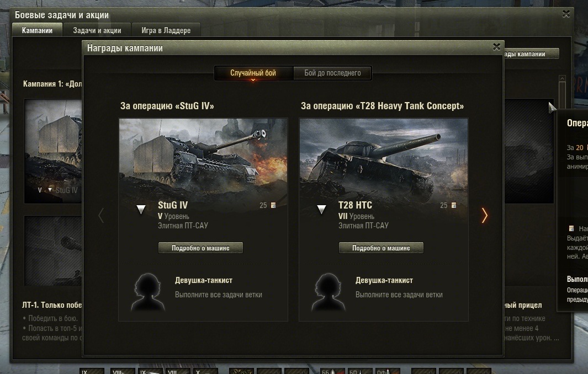
Task: Select Случайный бой mode toggle
Action: coord(253,73)
